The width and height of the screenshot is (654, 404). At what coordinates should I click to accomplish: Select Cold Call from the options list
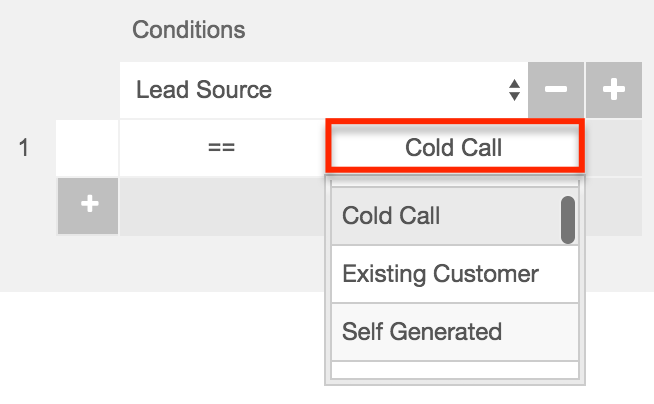point(391,216)
